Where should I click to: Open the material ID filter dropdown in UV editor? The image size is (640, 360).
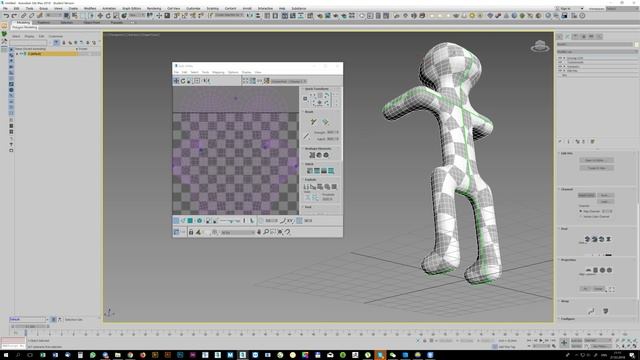(x=238, y=232)
